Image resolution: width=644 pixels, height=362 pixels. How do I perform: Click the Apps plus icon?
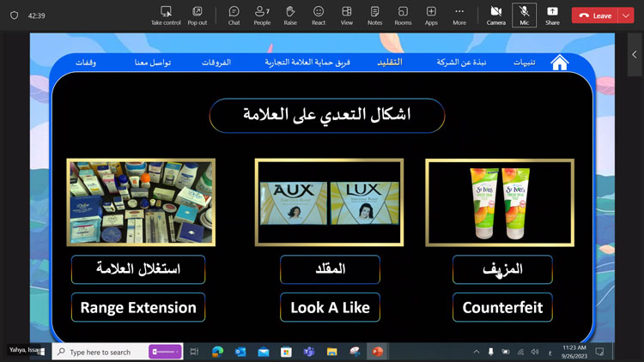[431, 15]
